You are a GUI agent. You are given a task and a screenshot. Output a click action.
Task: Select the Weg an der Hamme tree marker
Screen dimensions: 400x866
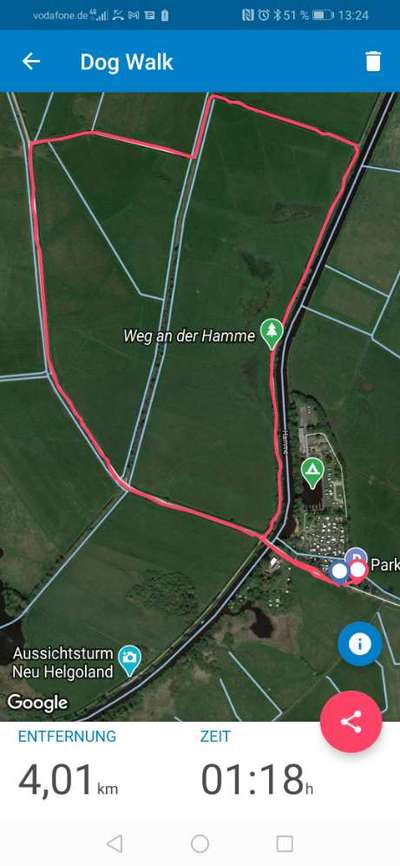coord(271,333)
